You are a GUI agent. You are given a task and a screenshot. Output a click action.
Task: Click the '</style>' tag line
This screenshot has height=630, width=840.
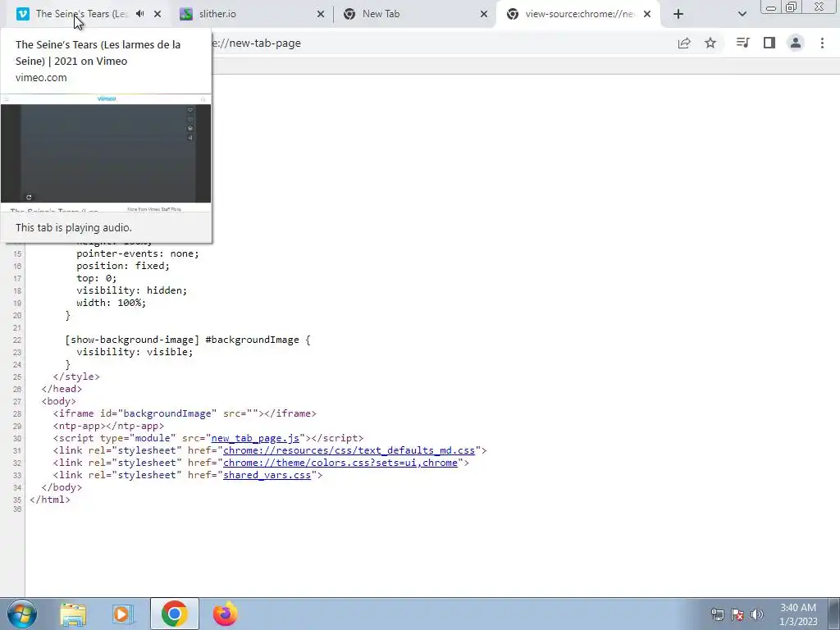(76, 377)
